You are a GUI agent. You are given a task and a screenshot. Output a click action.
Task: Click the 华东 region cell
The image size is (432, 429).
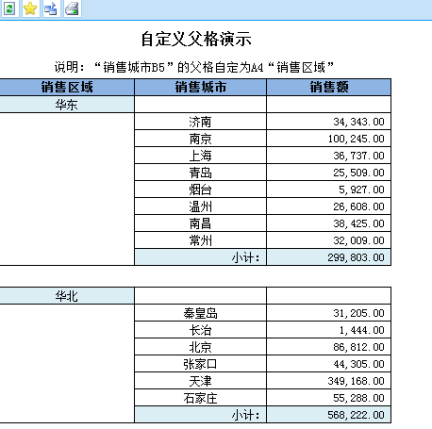pyautogui.click(x=67, y=104)
